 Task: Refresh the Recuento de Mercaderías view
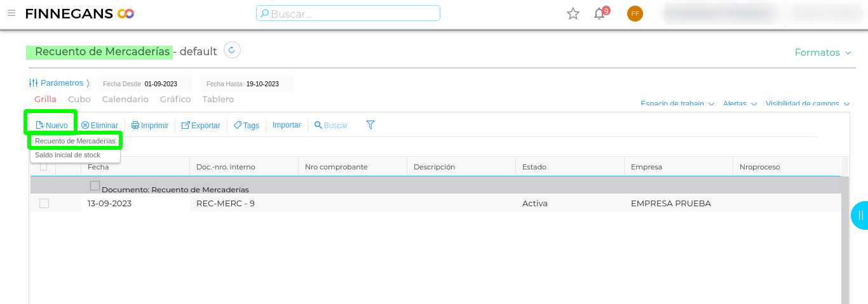[x=232, y=50]
